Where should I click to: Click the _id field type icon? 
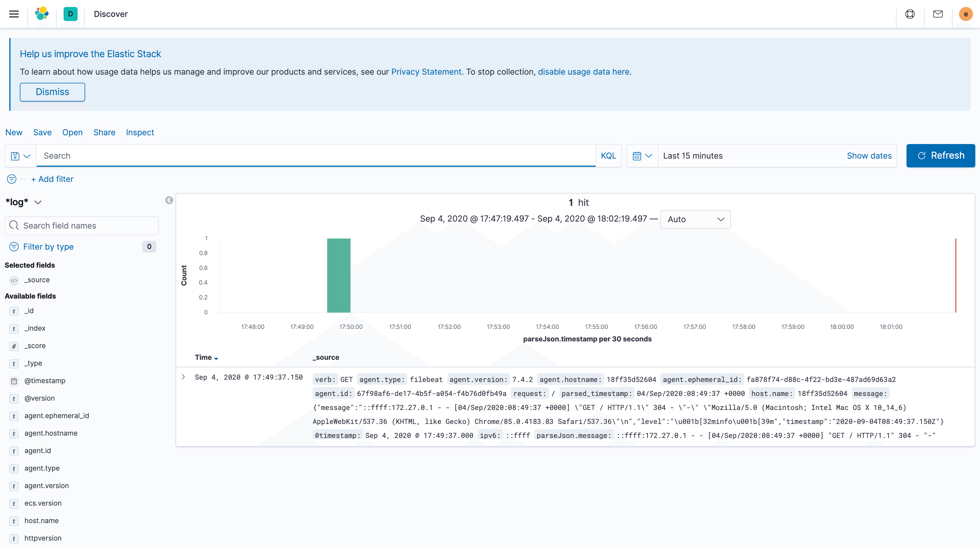(x=14, y=311)
